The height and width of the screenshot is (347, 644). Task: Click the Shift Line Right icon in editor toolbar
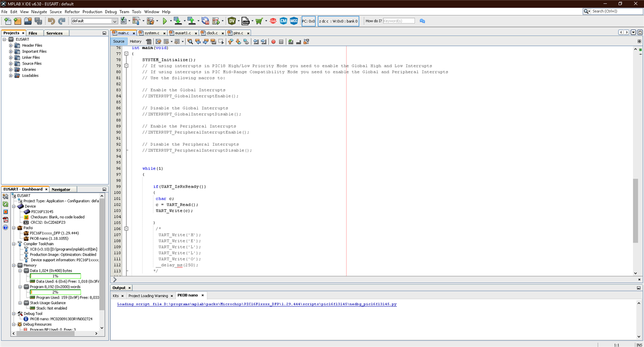pyautogui.click(x=263, y=42)
